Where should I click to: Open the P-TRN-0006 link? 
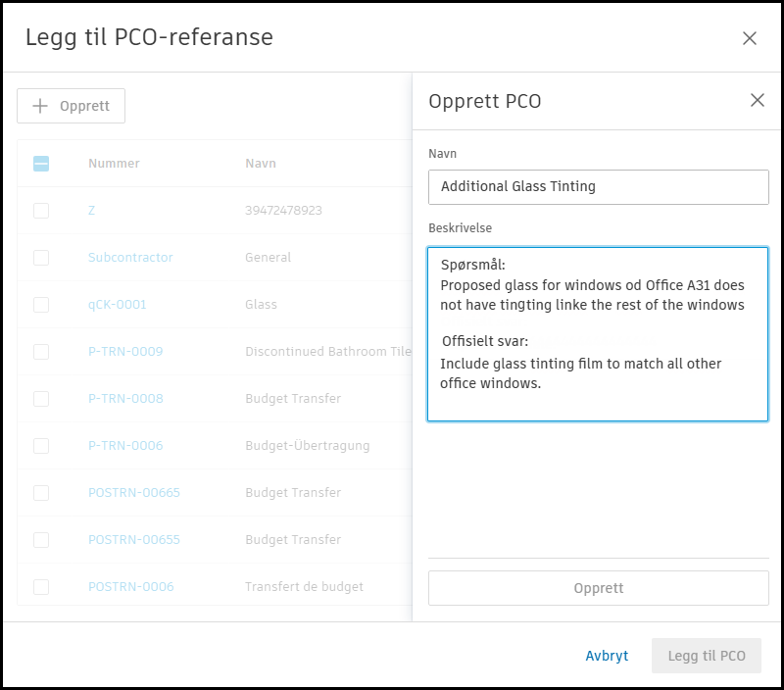125,446
